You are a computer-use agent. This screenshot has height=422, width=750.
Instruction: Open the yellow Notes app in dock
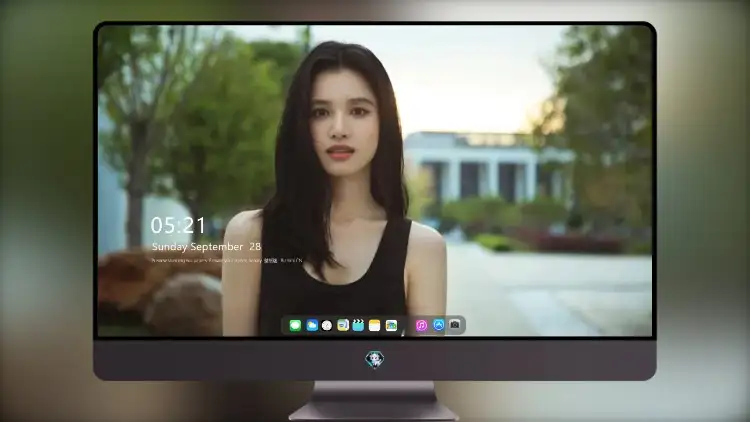tap(375, 325)
